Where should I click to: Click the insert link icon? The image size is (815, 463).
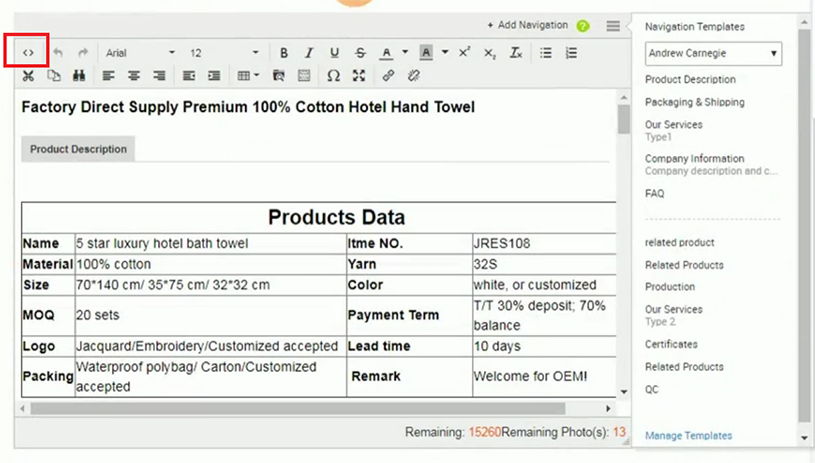tap(388, 76)
